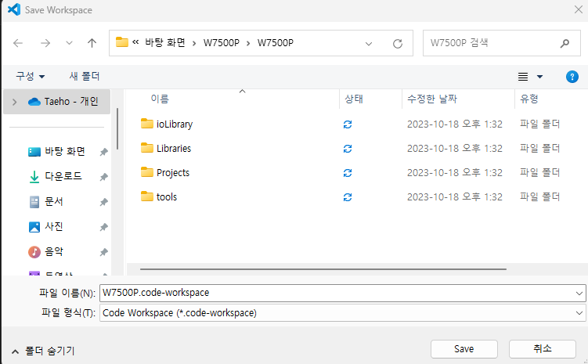Image resolution: width=588 pixels, height=364 pixels.
Task: Click sync status icon for ioLibrary
Action: pyautogui.click(x=348, y=124)
